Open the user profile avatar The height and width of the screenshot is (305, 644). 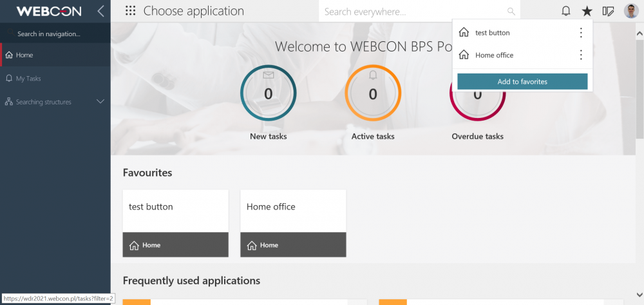pyautogui.click(x=631, y=11)
